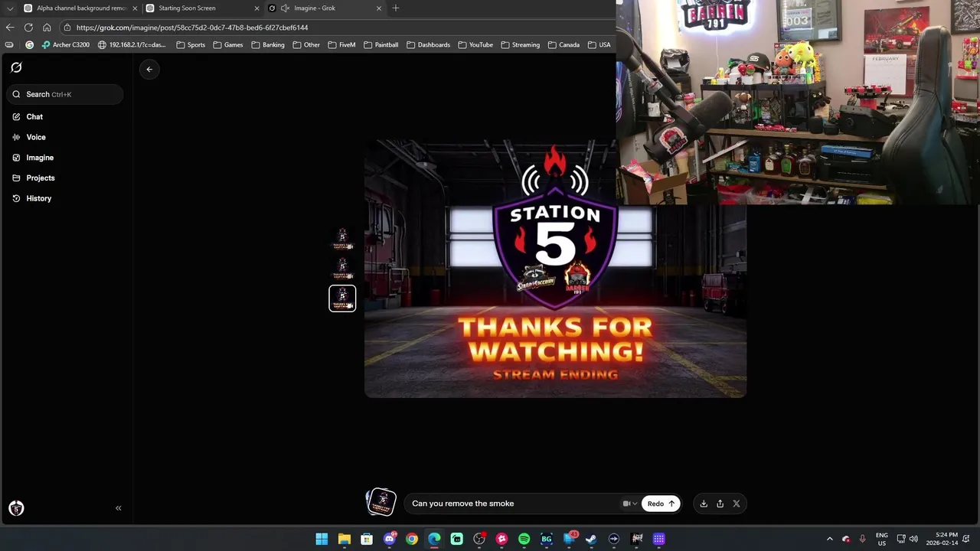Image resolution: width=980 pixels, height=551 pixels.
Task: Open Microsoft Store from taskbar
Action: point(367,539)
